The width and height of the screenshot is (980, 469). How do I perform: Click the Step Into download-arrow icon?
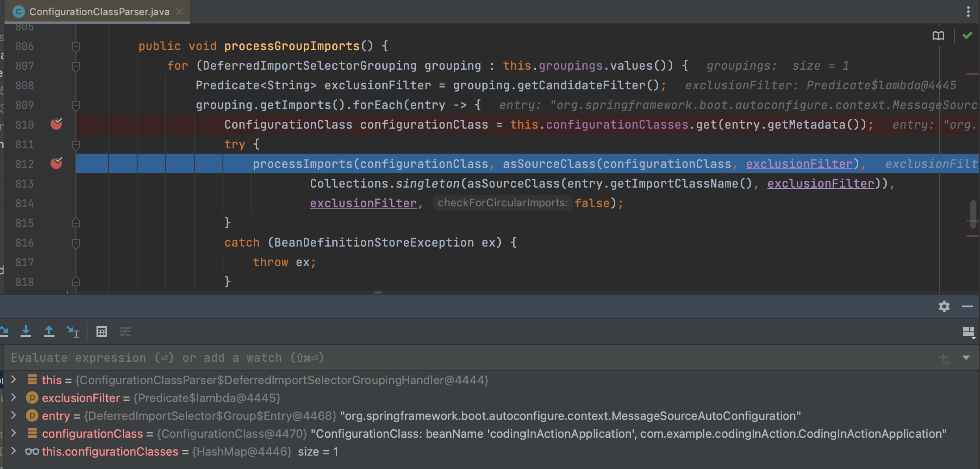coord(26,331)
